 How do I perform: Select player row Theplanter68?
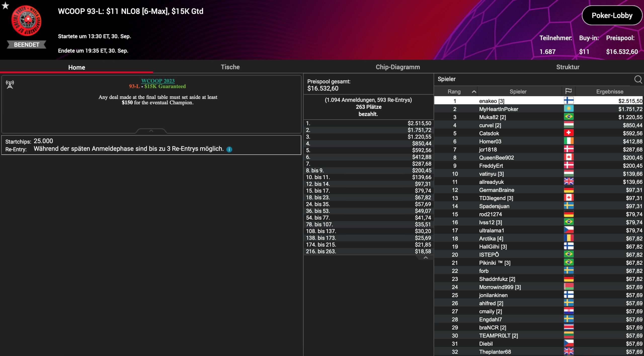pyautogui.click(x=538, y=351)
